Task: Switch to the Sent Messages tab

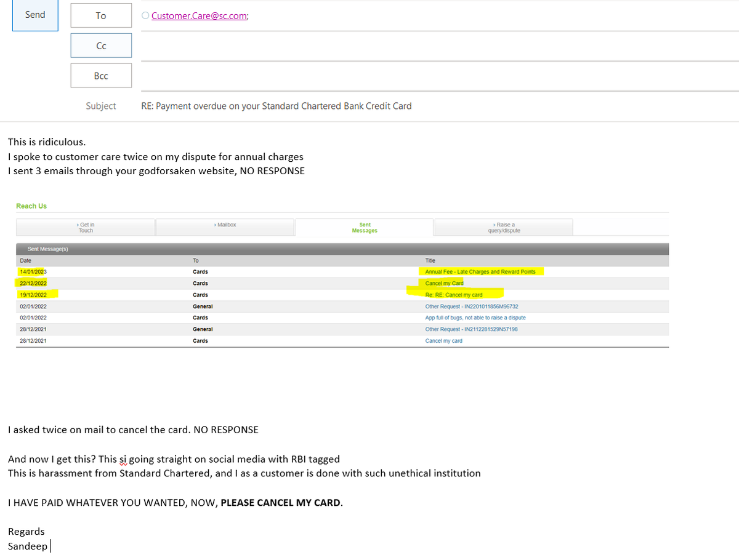Action: [x=365, y=228]
